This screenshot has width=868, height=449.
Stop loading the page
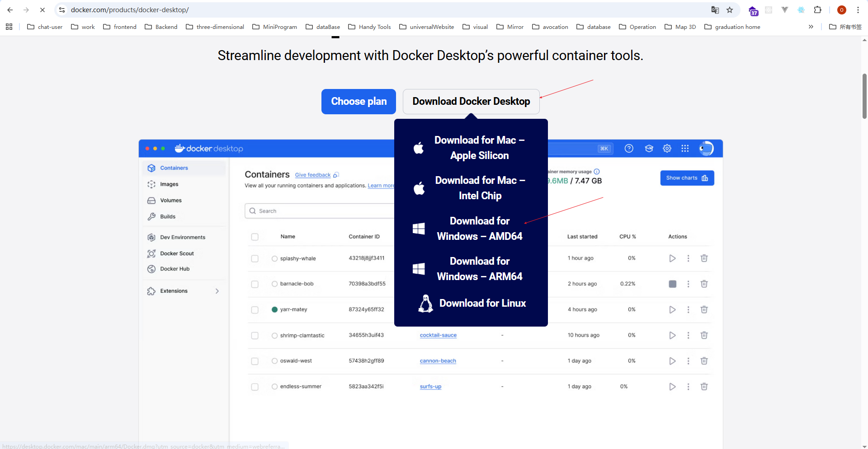[42, 10]
